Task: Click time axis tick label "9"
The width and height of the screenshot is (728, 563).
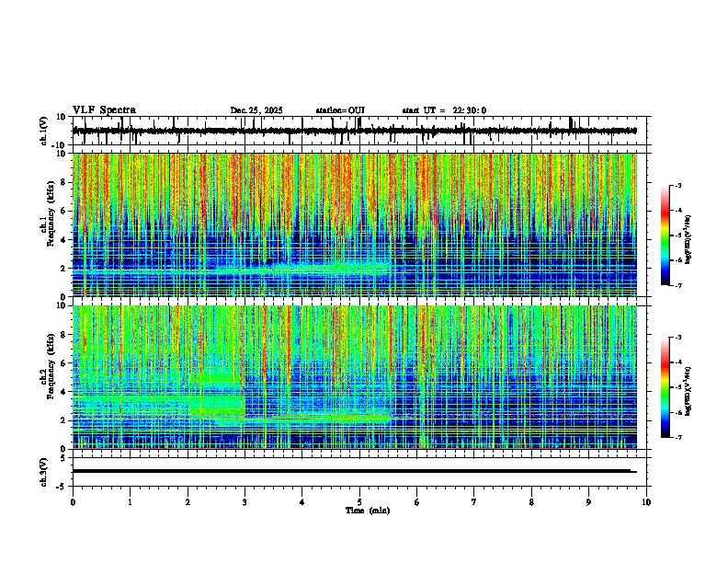Action: pos(588,502)
